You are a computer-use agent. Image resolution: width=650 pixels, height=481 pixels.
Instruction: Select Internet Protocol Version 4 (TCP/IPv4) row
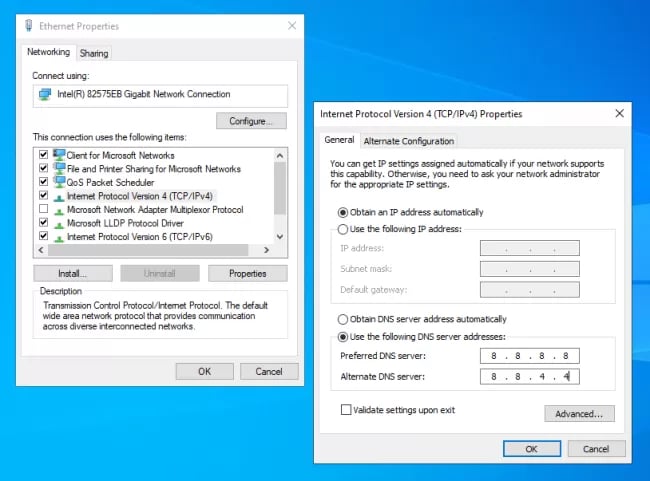[140, 196]
